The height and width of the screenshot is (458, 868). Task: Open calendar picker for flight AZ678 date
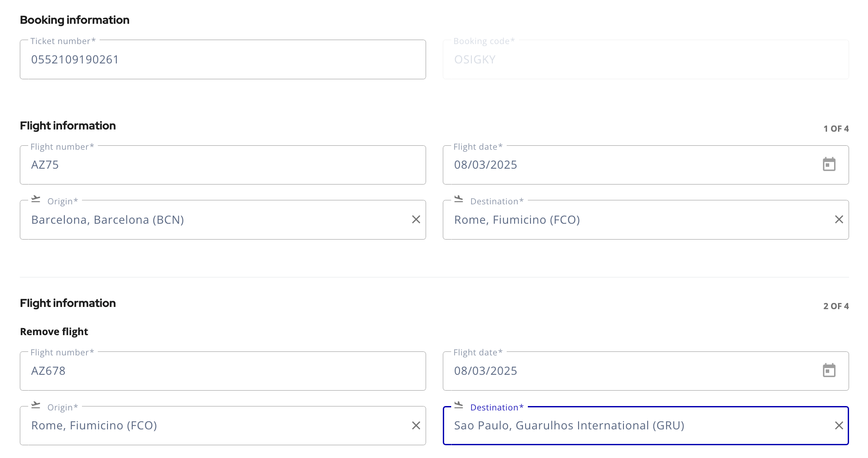pyautogui.click(x=829, y=370)
